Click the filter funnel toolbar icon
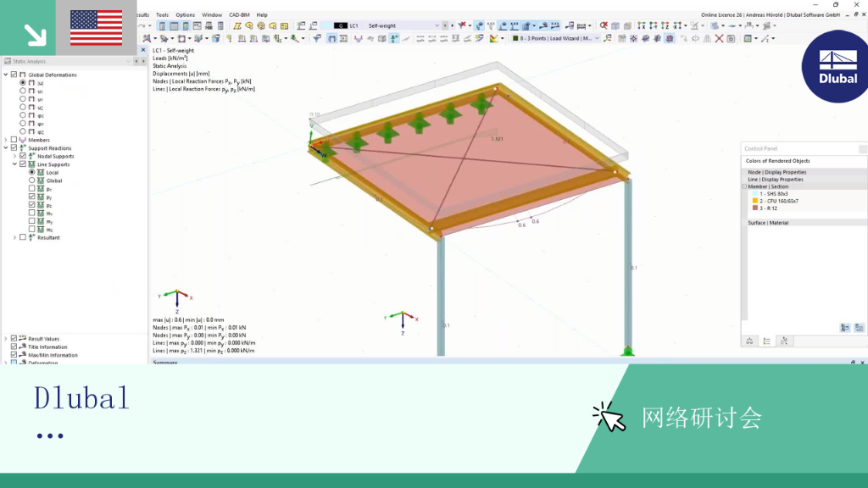Viewport: 868px width, 488px height. (x=317, y=39)
